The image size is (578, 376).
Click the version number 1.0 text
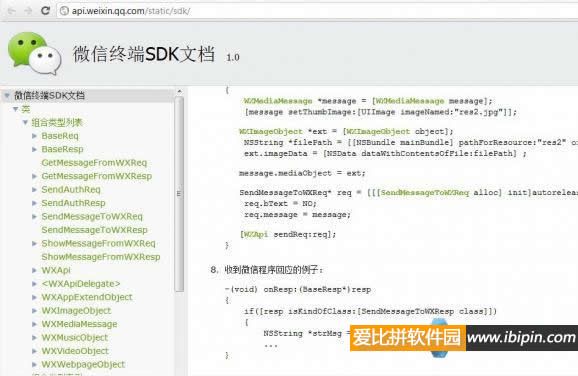[x=233, y=58]
